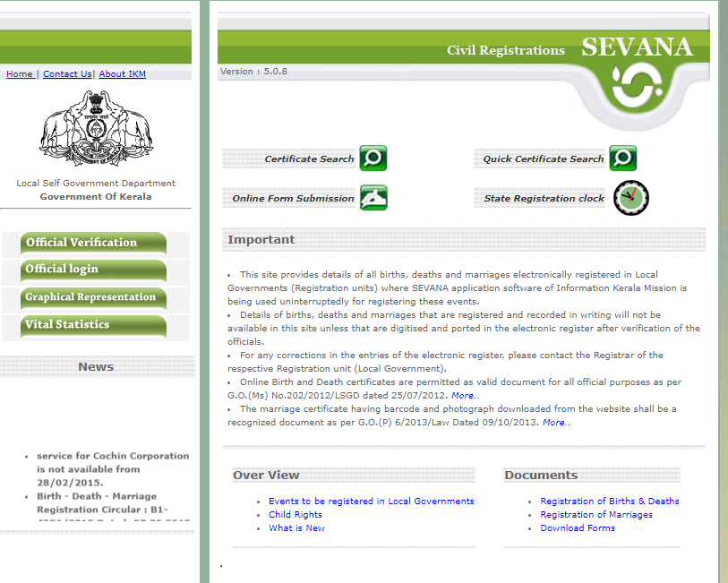The width and height of the screenshot is (728, 583).
Task: Click Government Of Kerala text
Action: point(96,197)
